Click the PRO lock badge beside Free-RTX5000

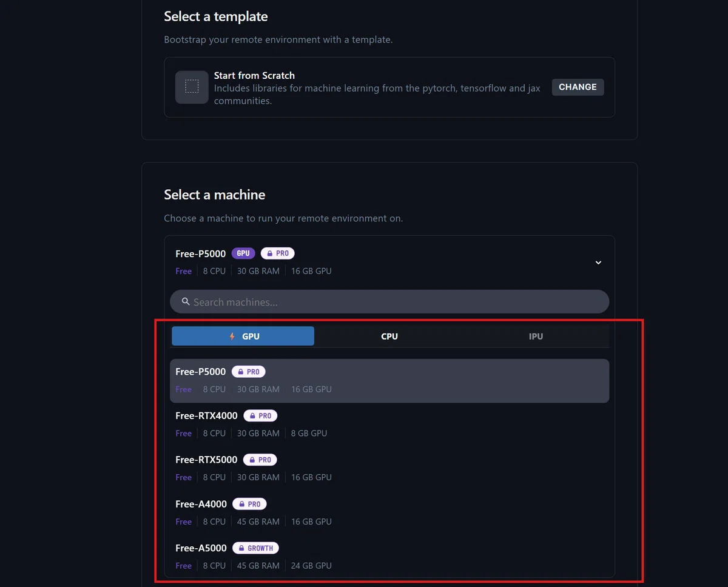click(260, 460)
